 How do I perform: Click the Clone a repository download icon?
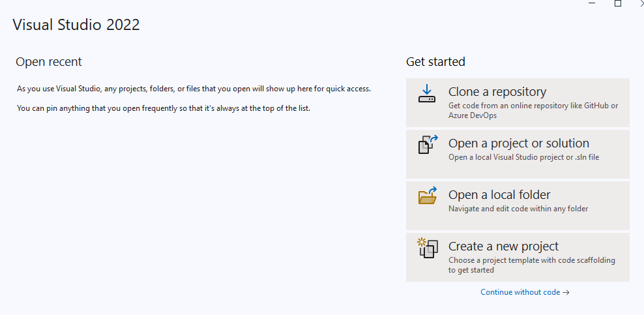click(x=427, y=94)
